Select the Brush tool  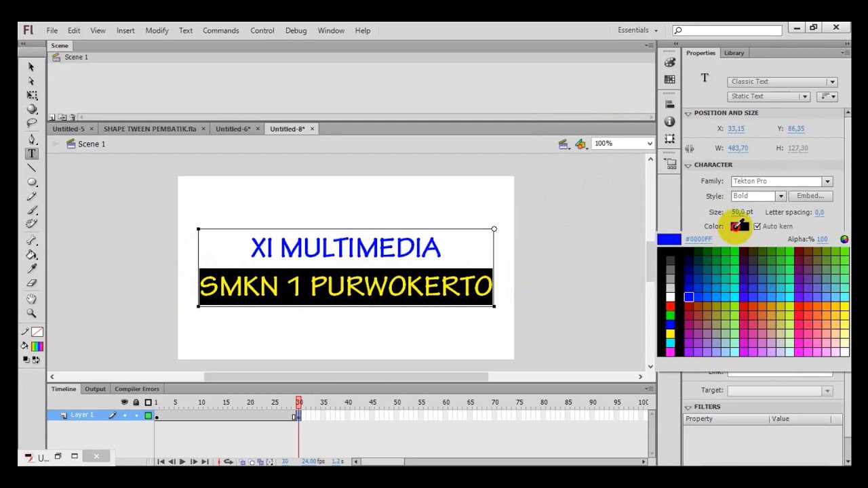pyautogui.click(x=31, y=210)
